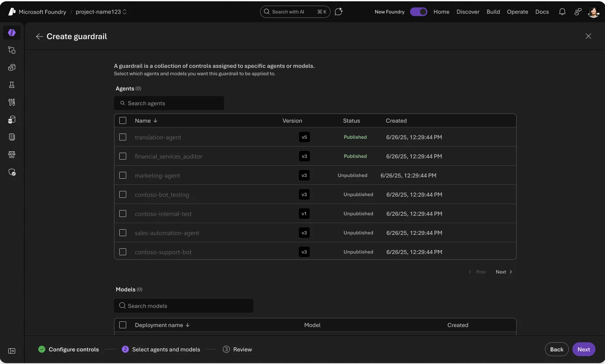The height and width of the screenshot is (364, 605).
Task: Open the Discover nav item
Action: tap(468, 12)
